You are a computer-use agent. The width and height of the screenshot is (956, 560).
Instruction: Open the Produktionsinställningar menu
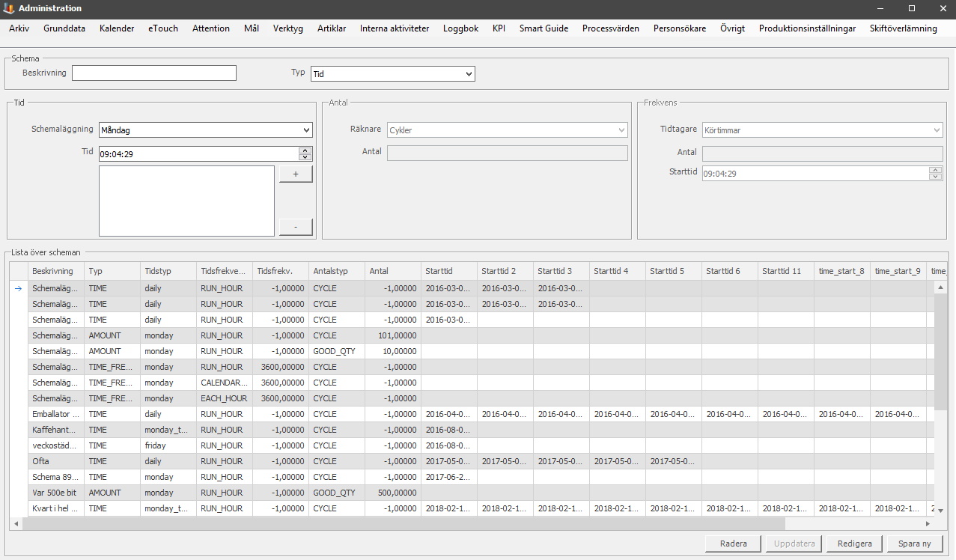pos(807,28)
